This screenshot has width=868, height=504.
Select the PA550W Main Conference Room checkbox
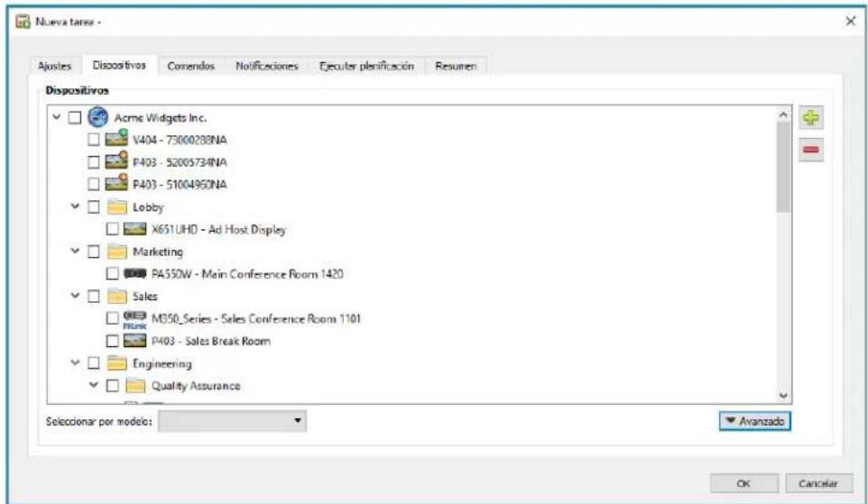tap(113, 274)
